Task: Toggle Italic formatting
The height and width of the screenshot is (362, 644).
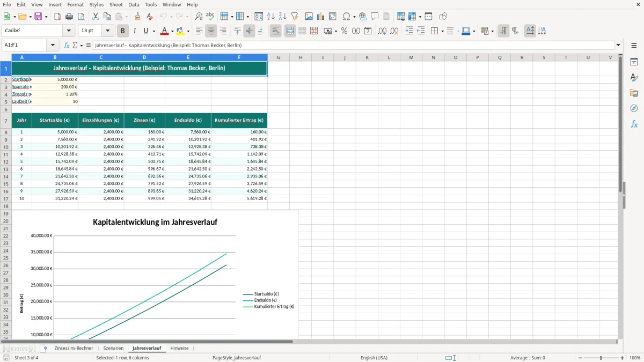Action: [135, 31]
